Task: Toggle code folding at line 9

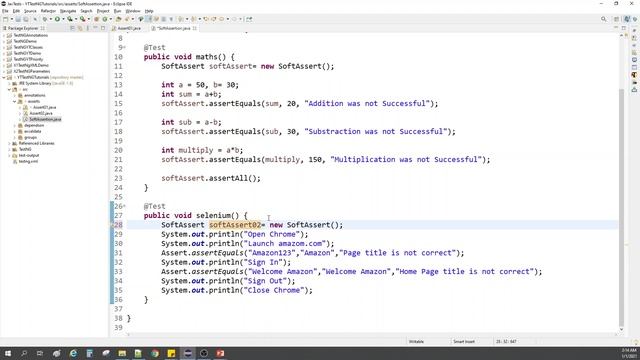Action: 124,47
